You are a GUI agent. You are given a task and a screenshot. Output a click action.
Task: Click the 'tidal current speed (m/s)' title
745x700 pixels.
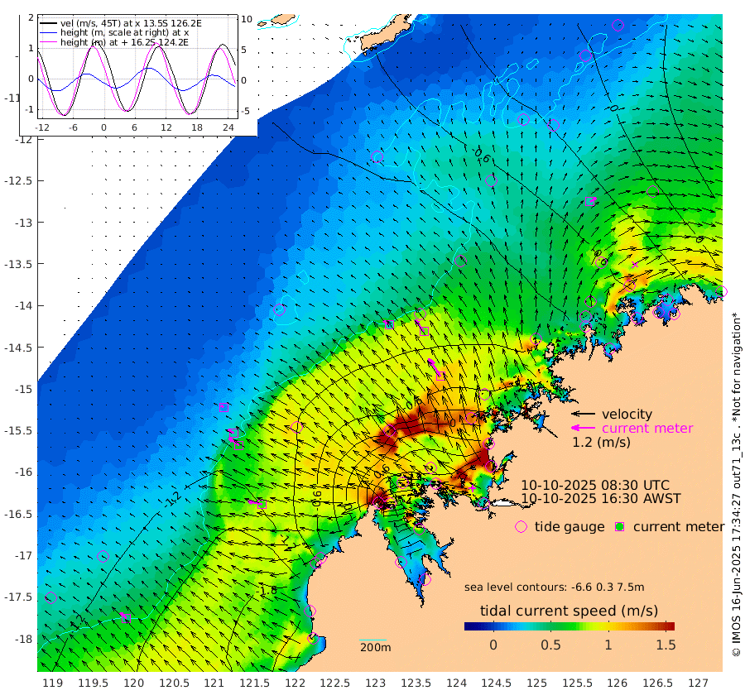pos(570,611)
